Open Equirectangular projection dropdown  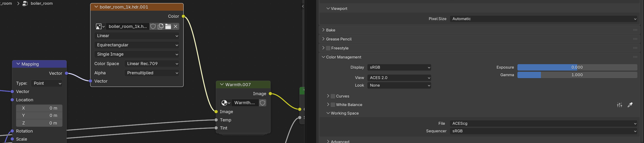tap(137, 45)
